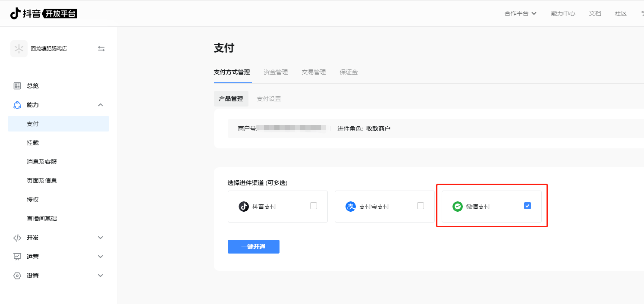Click the 选择进件渠道 (可多选) label
This screenshot has width=644, height=304.
point(258,183)
